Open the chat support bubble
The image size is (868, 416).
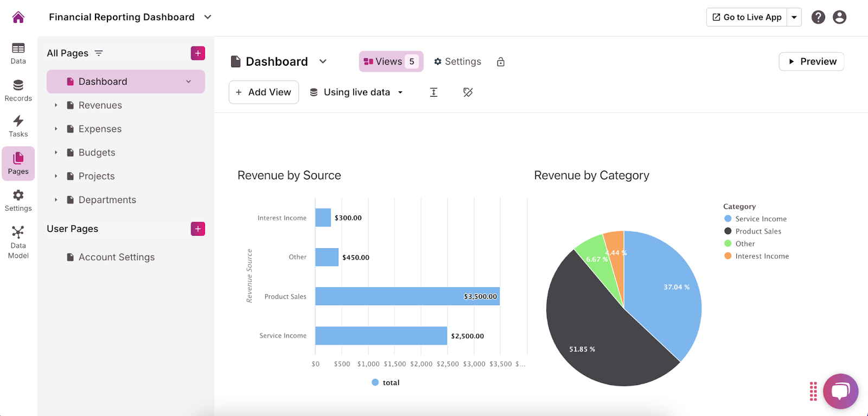pyautogui.click(x=840, y=391)
